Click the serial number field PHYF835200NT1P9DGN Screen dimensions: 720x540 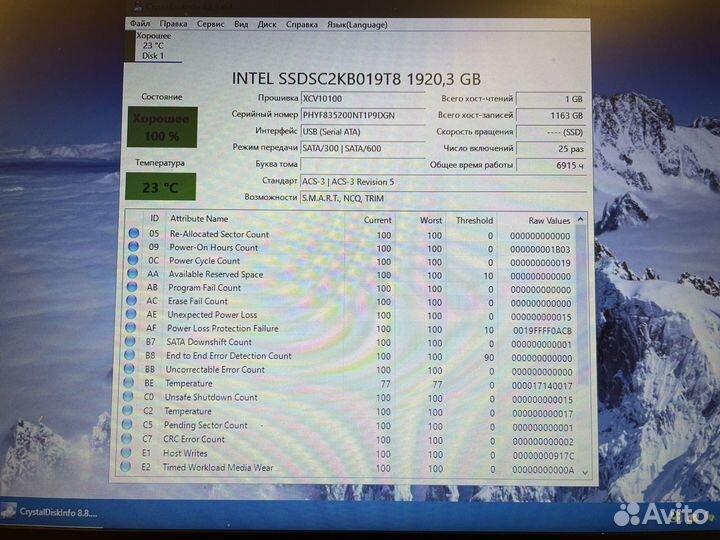[x=363, y=115]
